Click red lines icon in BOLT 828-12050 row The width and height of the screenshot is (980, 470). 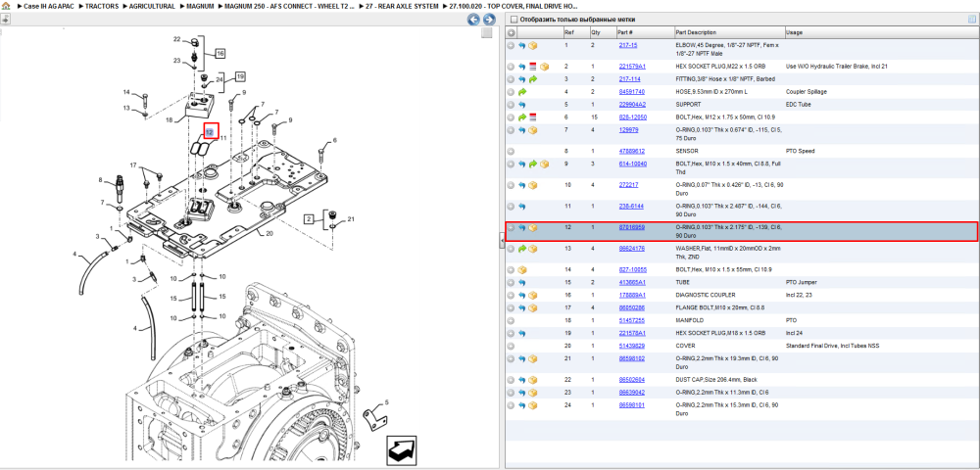[533, 117]
